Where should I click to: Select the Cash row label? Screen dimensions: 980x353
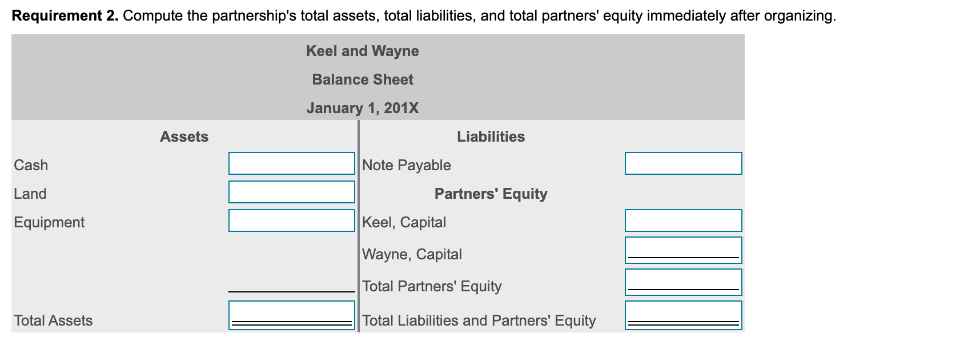[x=30, y=165]
